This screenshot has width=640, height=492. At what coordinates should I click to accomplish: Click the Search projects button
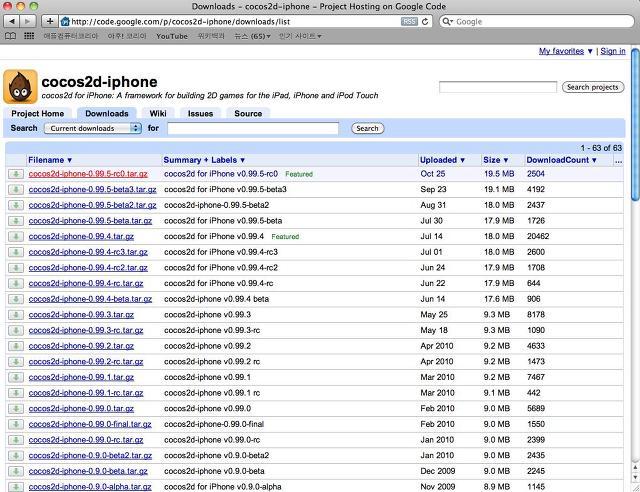[x=593, y=87]
